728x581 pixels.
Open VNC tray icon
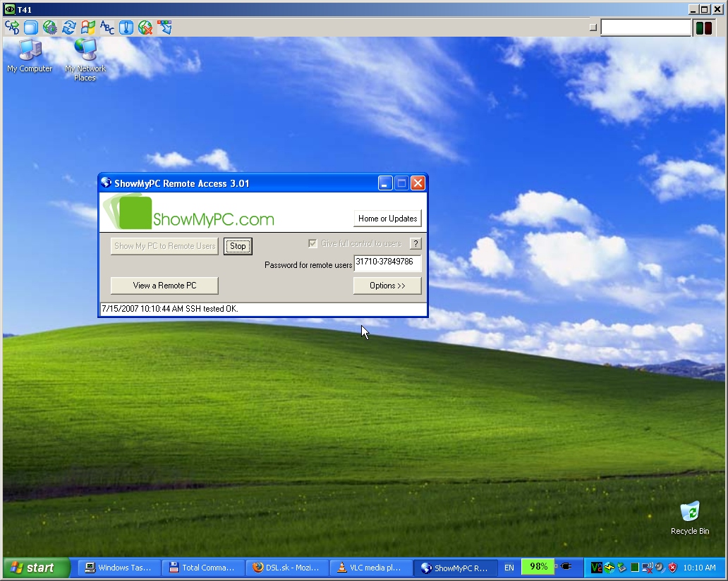(596, 568)
